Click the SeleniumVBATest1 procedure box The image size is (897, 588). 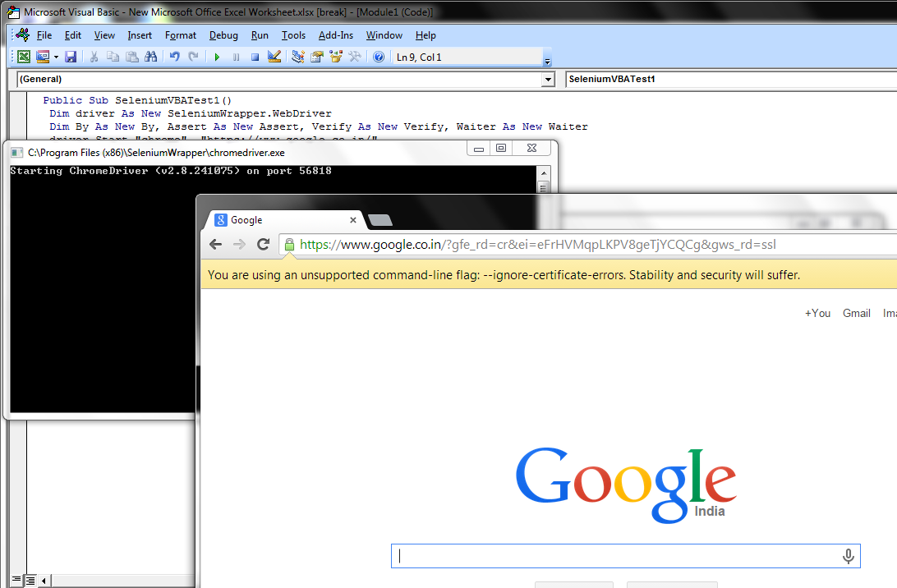pos(731,80)
